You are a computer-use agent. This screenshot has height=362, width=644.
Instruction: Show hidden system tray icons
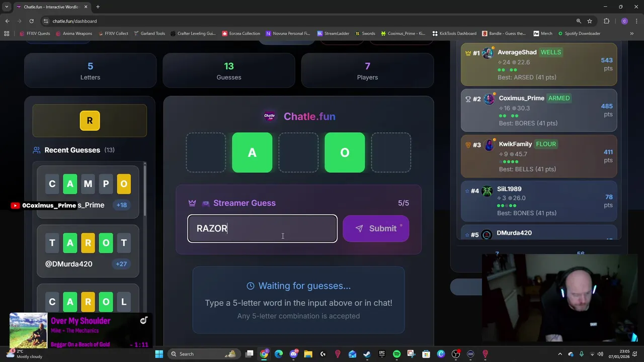(560, 354)
